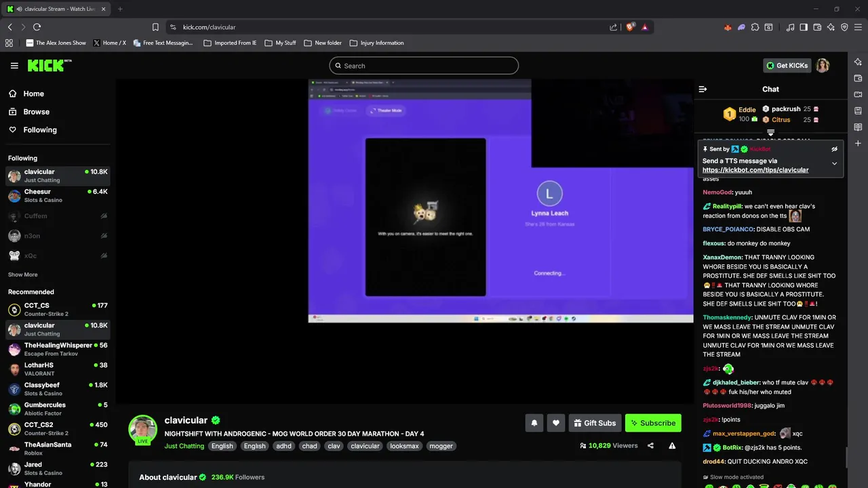Open Brave Shields lion icon

coord(630,27)
